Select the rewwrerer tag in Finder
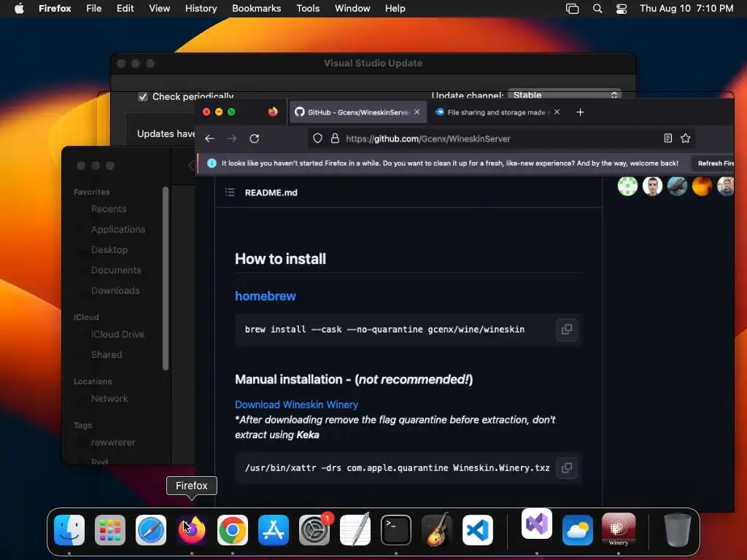This screenshot has width=747, height=560. [113, 443]
